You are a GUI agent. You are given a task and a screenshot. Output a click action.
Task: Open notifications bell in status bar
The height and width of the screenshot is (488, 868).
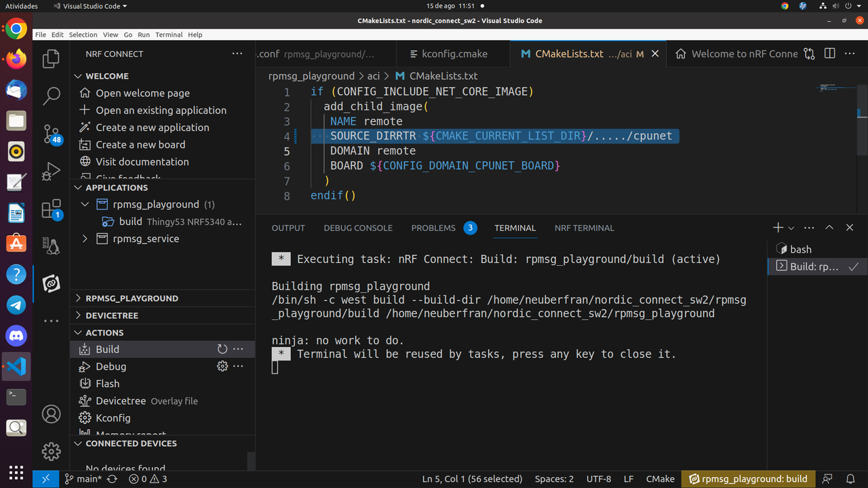coord(850,479)
